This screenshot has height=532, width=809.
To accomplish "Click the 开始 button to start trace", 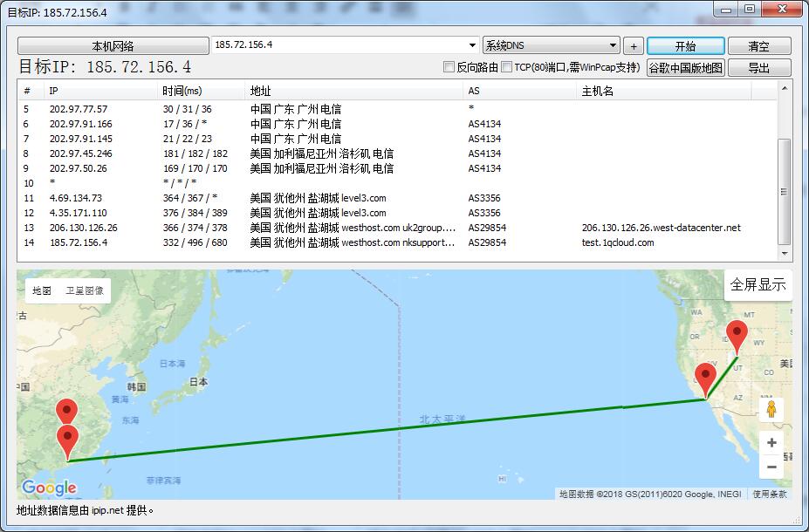I will pos(685,46).
